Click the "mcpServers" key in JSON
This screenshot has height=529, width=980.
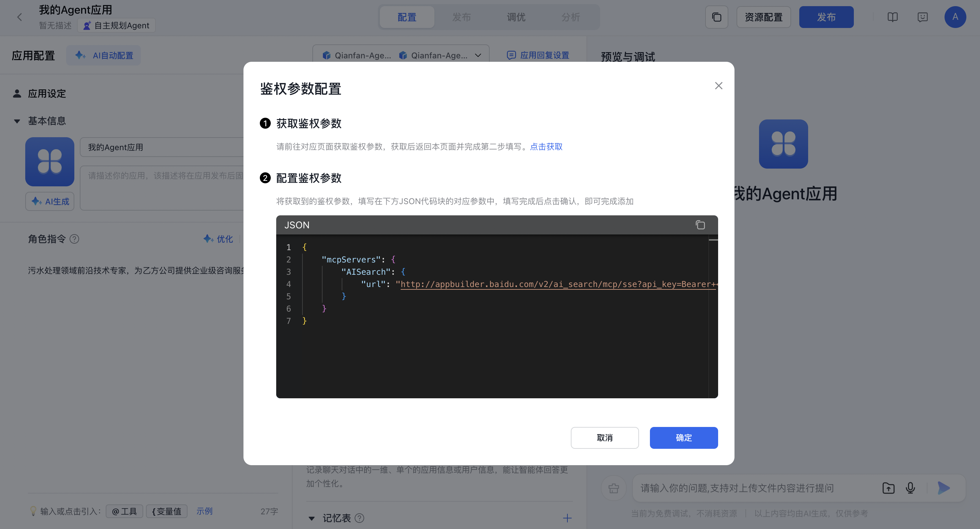click(x=351, y=259)
